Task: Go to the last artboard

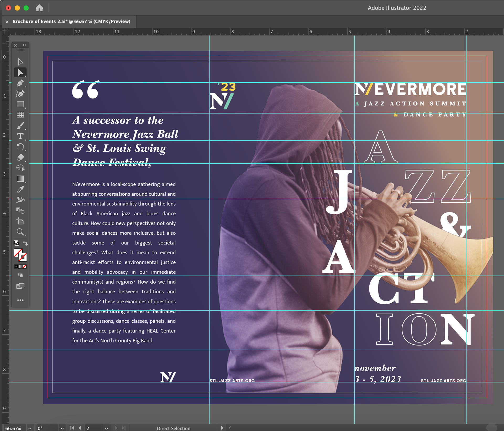Action: (x=124, y=428)
